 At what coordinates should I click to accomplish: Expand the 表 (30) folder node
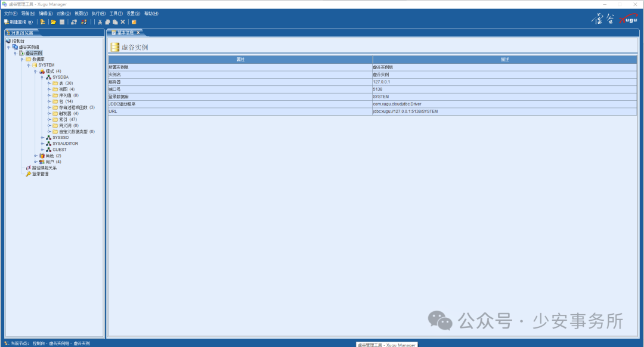[x=49, y=83]
